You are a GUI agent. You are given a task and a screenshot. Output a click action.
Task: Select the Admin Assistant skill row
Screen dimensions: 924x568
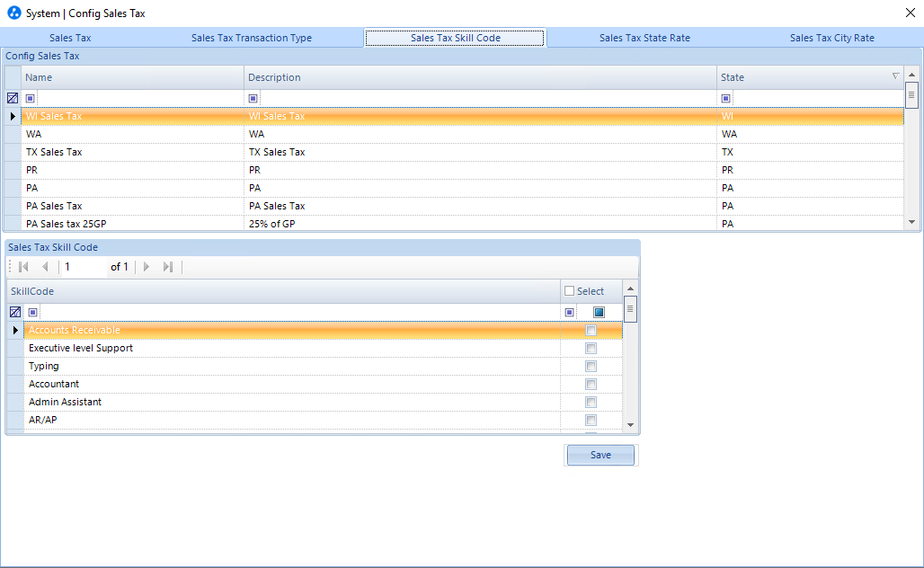click(323, 402)
